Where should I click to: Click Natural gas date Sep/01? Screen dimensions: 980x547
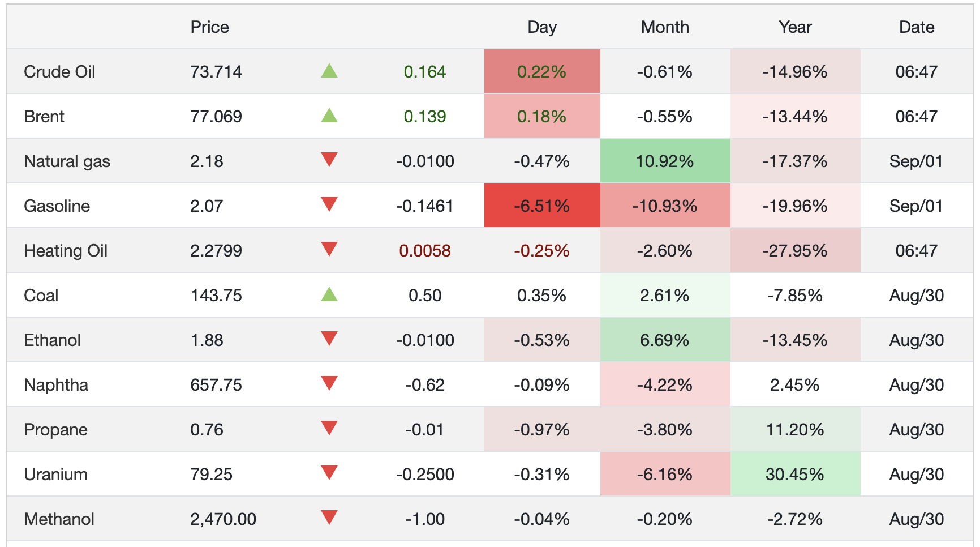click(916, 161)
